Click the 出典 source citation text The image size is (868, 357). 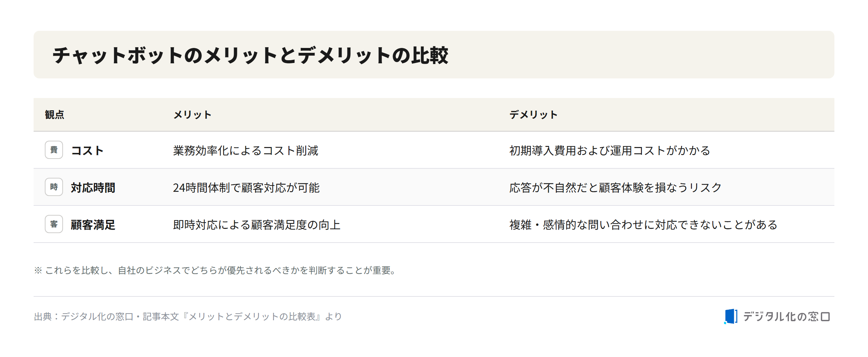click(x=188, y=316)
